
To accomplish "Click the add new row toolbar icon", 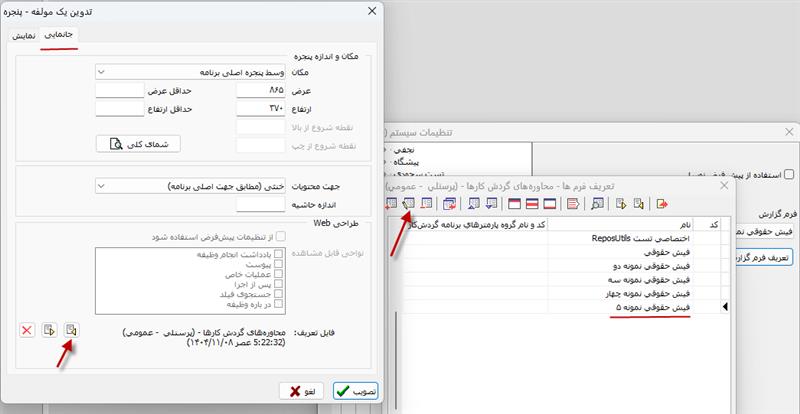I will pos(393,203).
